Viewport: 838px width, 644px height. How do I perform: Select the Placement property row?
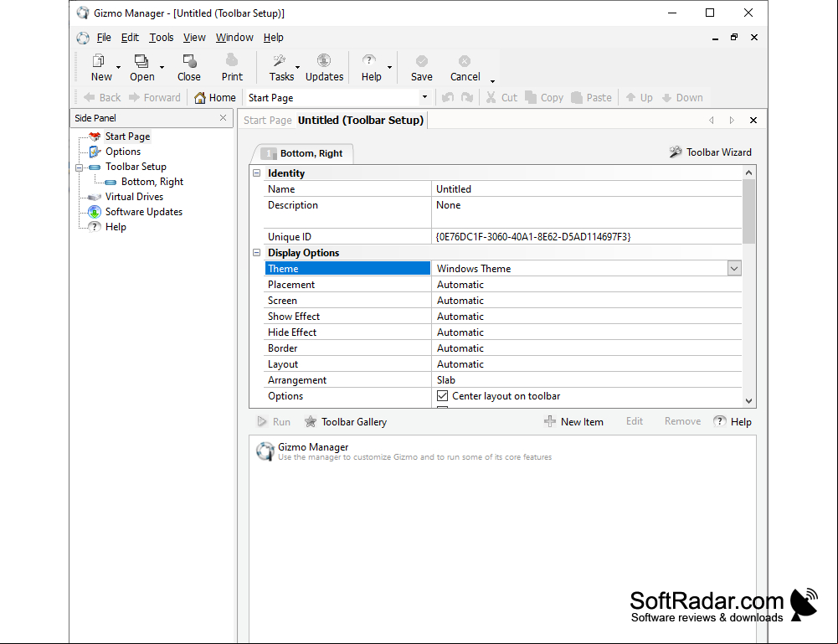(x=503, y=285)
